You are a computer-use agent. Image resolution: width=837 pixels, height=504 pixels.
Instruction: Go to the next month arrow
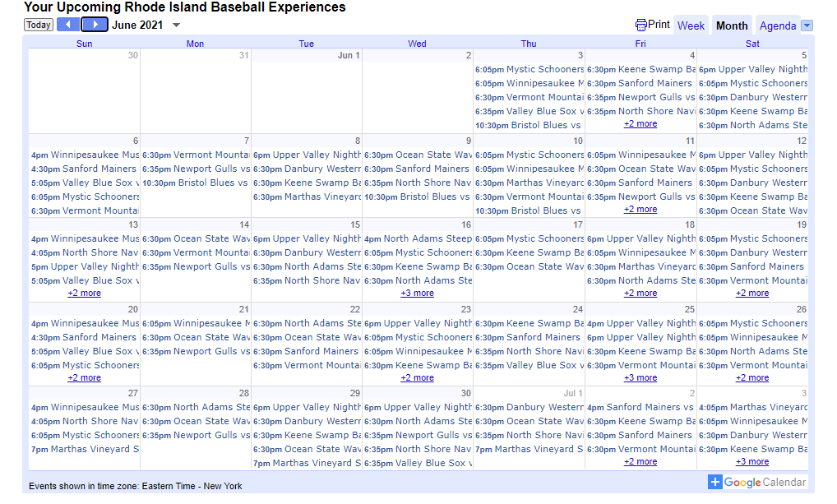click(95, 25)
